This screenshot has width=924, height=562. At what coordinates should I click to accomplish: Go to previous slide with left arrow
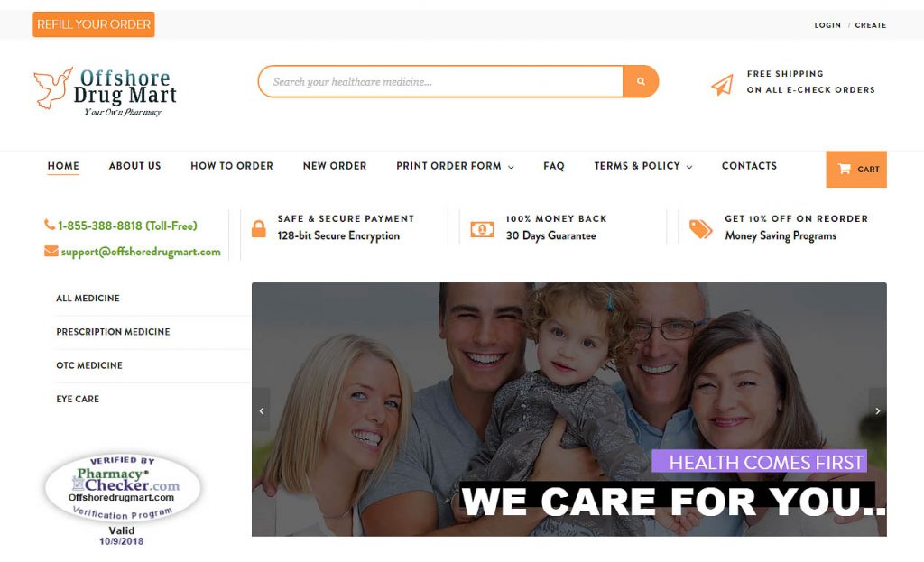point(261,410)
